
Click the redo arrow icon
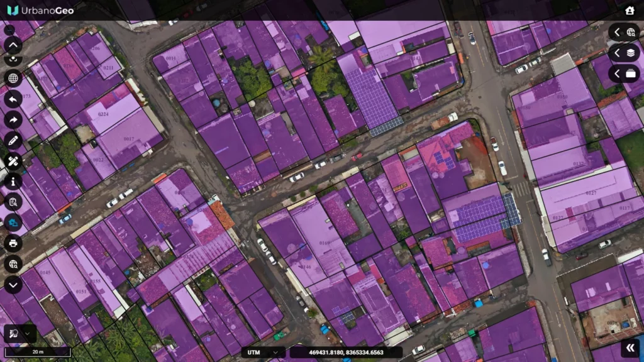click(x=13, y=119)
